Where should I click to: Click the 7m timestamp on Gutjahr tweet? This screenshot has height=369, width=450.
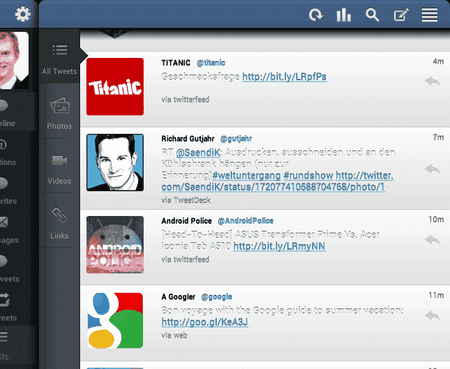[438, 137]
